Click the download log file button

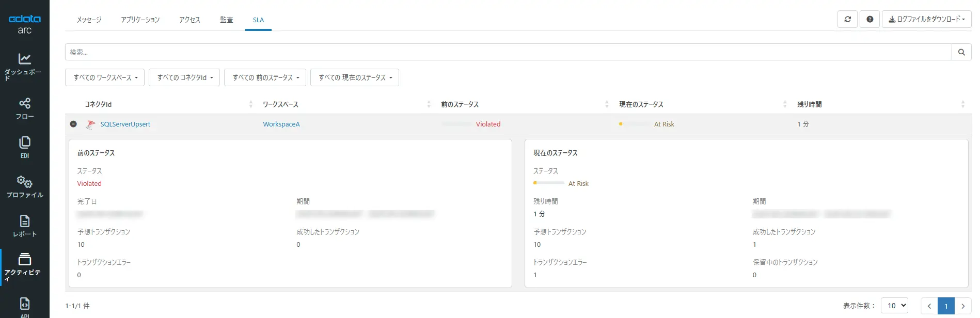click(x=926, y=20)
